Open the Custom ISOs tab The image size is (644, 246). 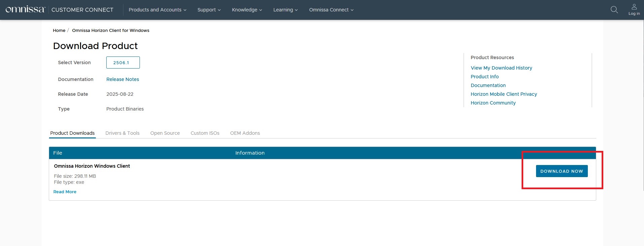(205, 133)
